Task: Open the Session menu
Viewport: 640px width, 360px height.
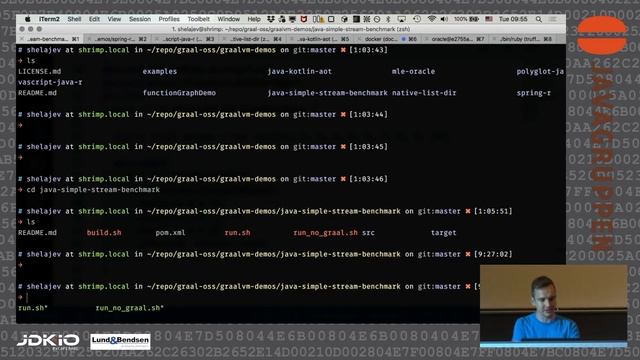Action: (x=140, y=19)
